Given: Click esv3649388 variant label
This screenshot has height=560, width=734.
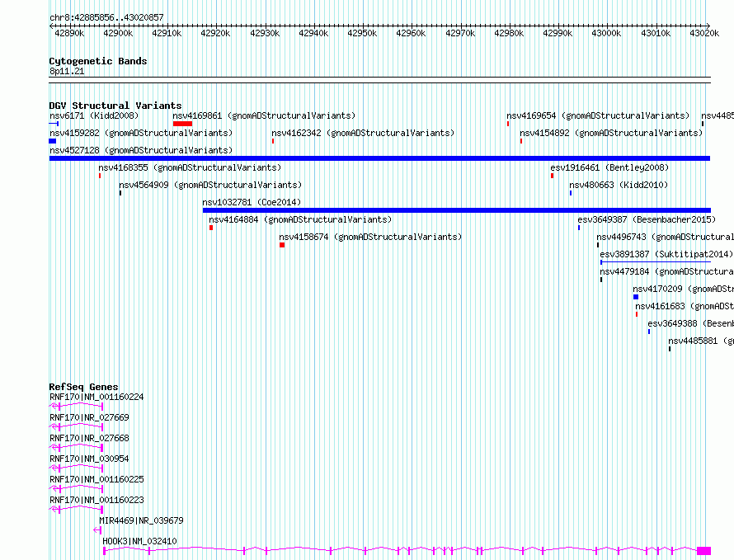Looking at the screenshot, I should point(691,323).
